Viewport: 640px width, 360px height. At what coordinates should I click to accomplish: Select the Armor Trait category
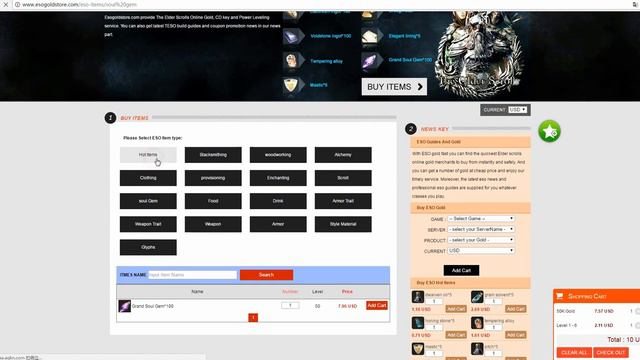pos(343,201)
